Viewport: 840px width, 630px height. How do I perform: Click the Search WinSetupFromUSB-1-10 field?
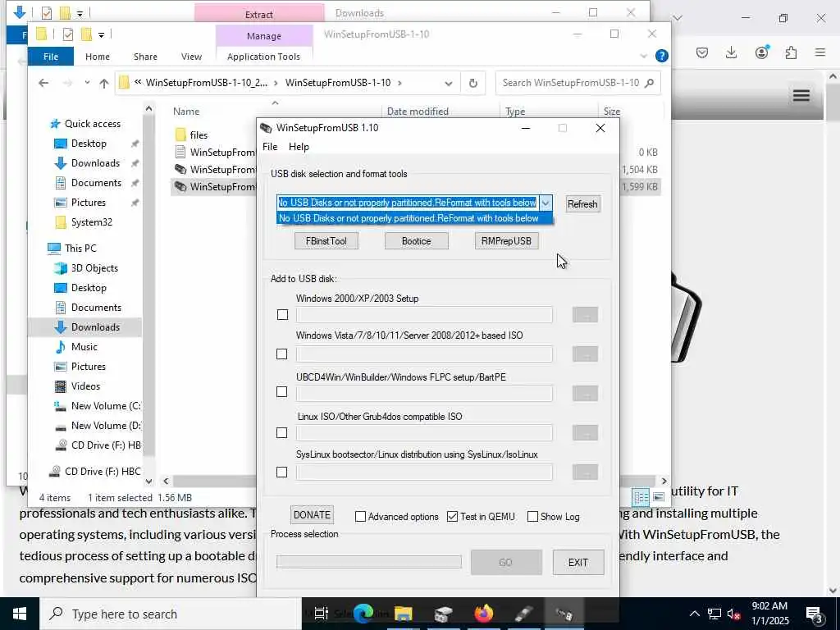pos(578,83)
